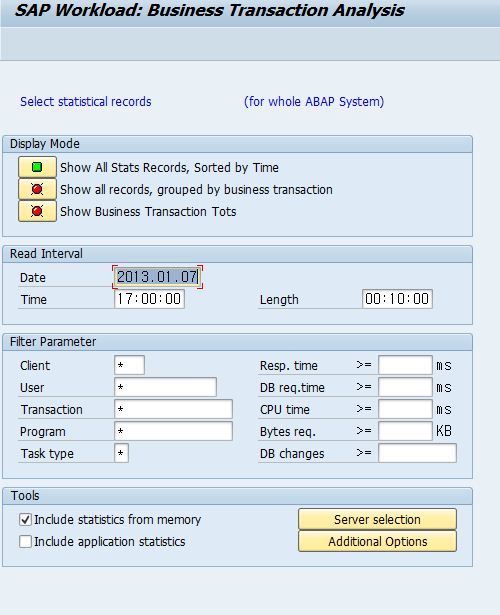This screenshot has height=615, width=500.
Task: Click the CPU time threshold field
Action: point(405,409)
